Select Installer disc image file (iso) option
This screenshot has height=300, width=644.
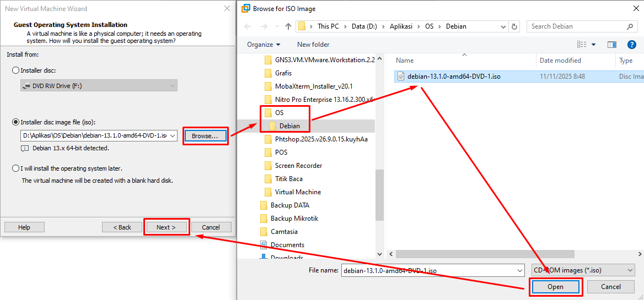tap(15, 122)
